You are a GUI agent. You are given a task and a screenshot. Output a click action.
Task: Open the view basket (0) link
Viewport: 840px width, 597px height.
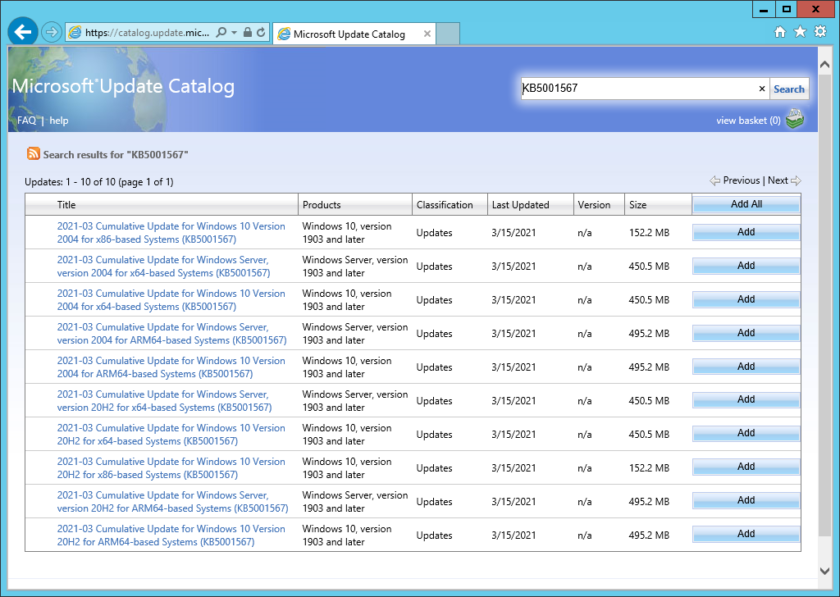click(x=748, y=121)
